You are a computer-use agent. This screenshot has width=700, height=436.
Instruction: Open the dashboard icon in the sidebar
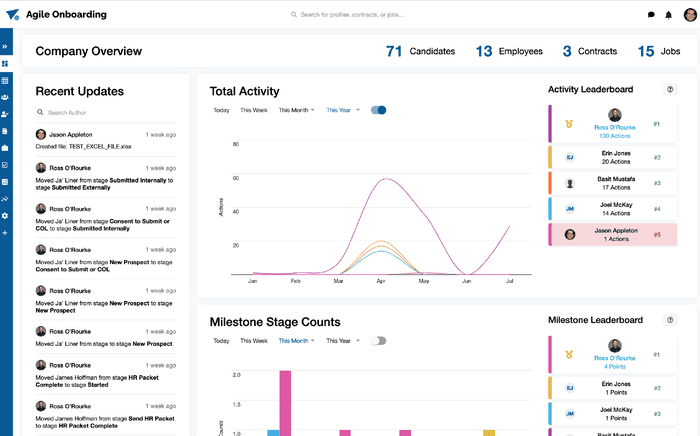[x=5, y=63]
